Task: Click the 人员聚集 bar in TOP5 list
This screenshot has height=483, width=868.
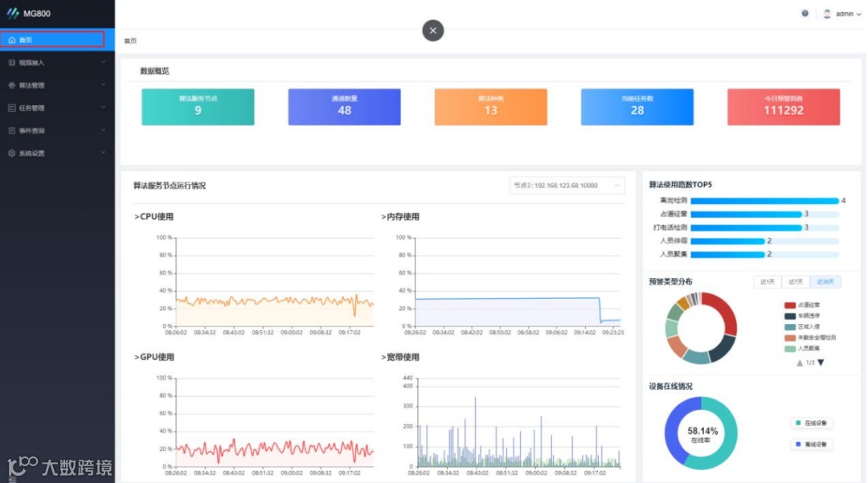Action: tap(727, 255)
